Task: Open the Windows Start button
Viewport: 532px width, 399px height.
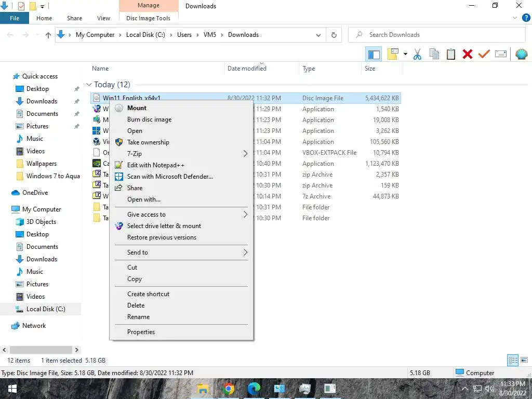Action: coord(12,389)
